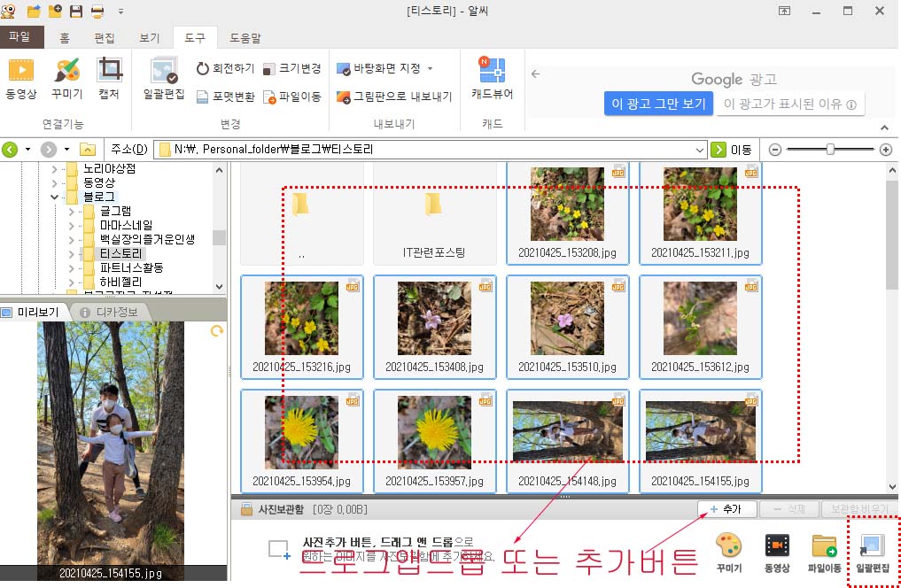This screenshot has width=901, height=588.
Task: Open the 동영상 video tool in ribbon
Action: click(x=20, y=79)
